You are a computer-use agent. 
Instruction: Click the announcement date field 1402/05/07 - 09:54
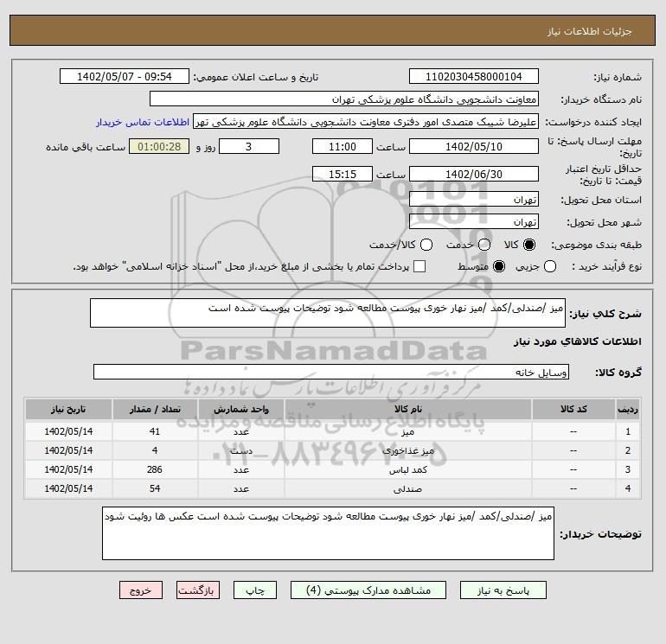point(125,77)
